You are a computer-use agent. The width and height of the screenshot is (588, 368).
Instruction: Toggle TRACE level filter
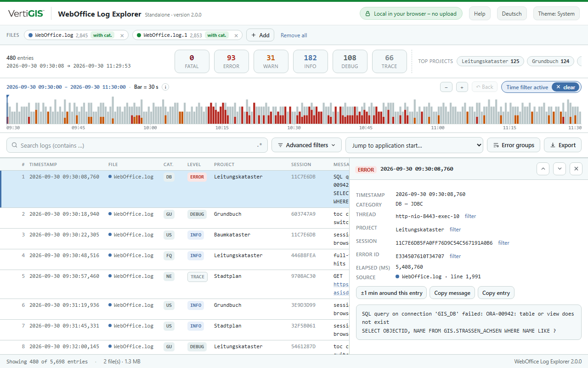pos(389,62)
